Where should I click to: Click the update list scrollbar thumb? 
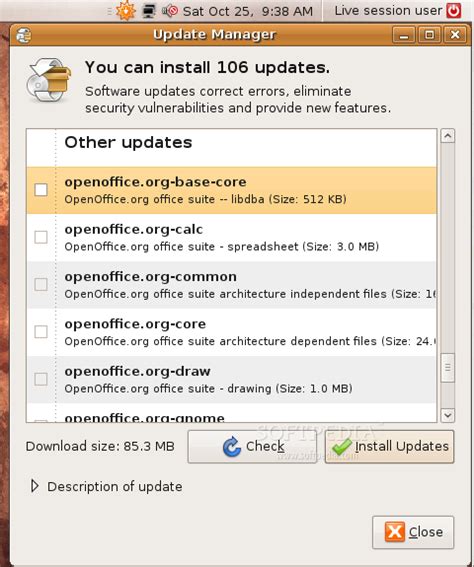click(x=448, y=368)
